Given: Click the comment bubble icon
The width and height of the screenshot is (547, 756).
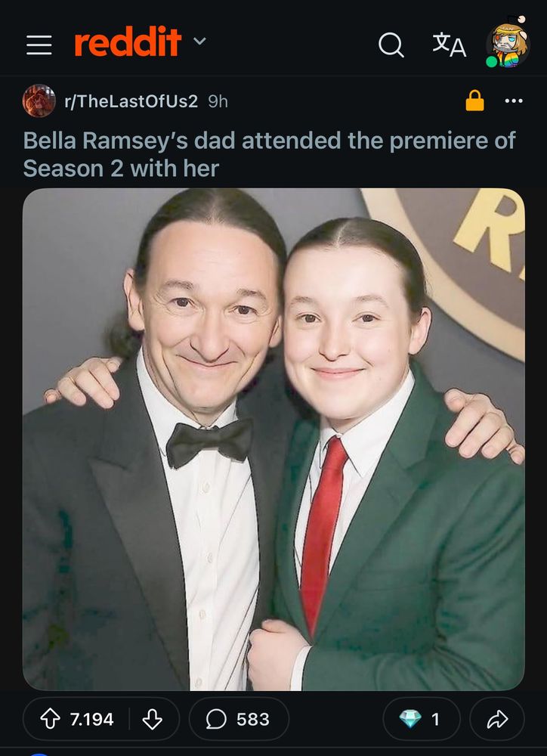Looking at the screenshot, I should pyautogui.click(x=216, y=720).
